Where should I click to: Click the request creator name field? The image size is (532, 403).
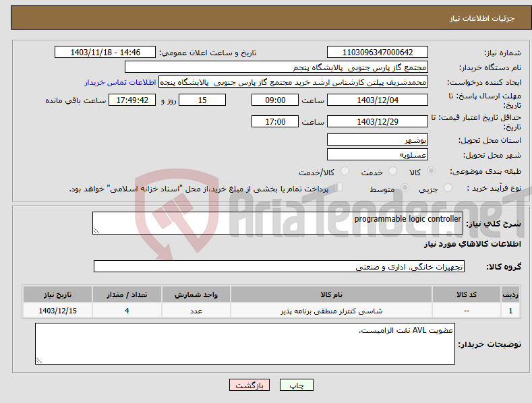point(293,82)
